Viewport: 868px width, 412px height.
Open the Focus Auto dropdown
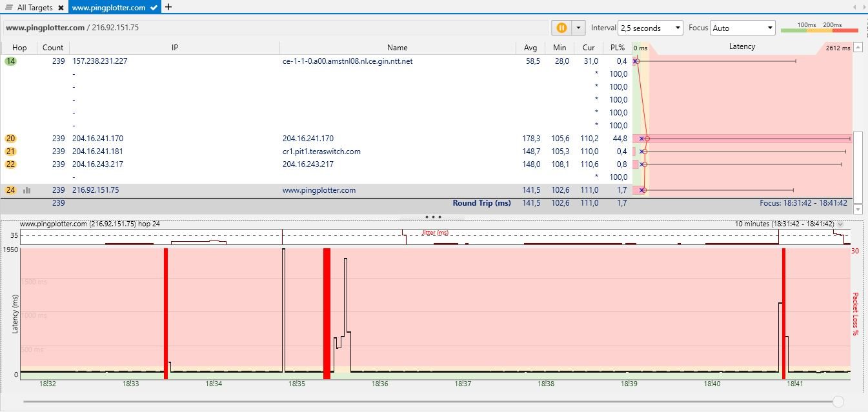[743, 28]
